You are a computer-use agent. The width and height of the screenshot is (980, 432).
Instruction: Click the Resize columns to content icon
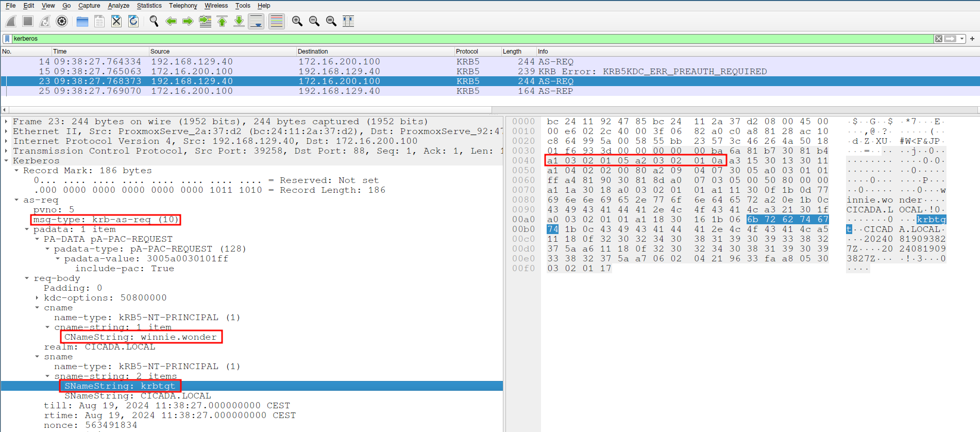348,21
